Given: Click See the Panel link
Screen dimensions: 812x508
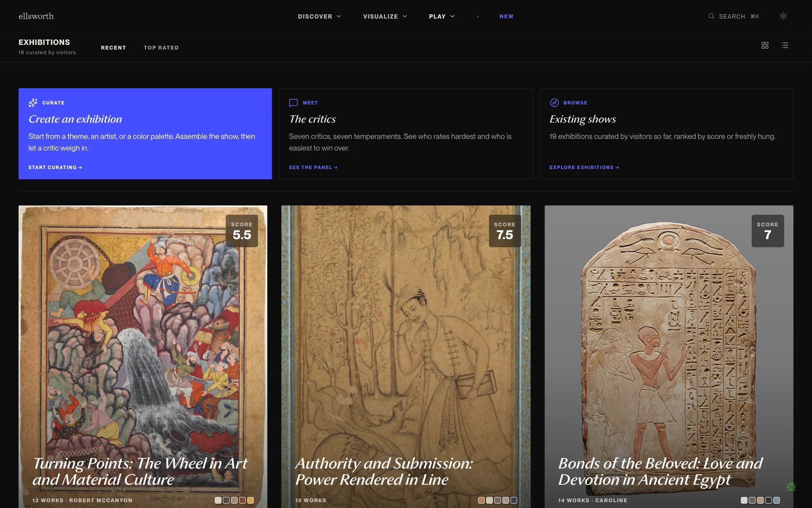Looking at the screenshot, I should [313, 168].
